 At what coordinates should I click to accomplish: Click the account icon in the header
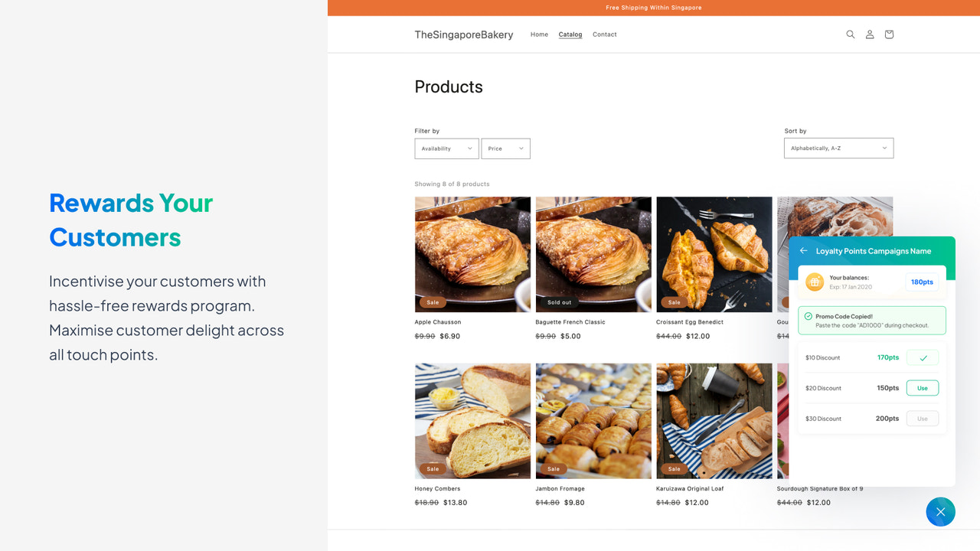[869, 34]
